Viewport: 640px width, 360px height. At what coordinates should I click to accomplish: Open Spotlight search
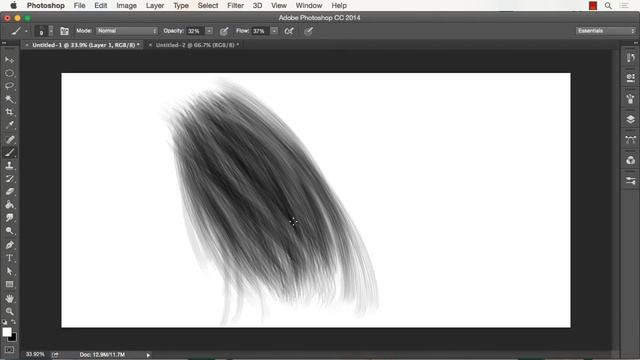[x=608, y=6]
